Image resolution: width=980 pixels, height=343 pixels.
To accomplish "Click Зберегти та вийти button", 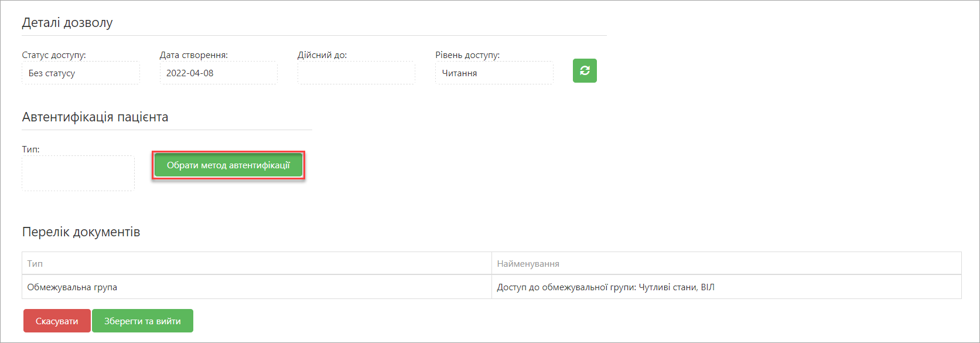I will [x=142, y=321].
